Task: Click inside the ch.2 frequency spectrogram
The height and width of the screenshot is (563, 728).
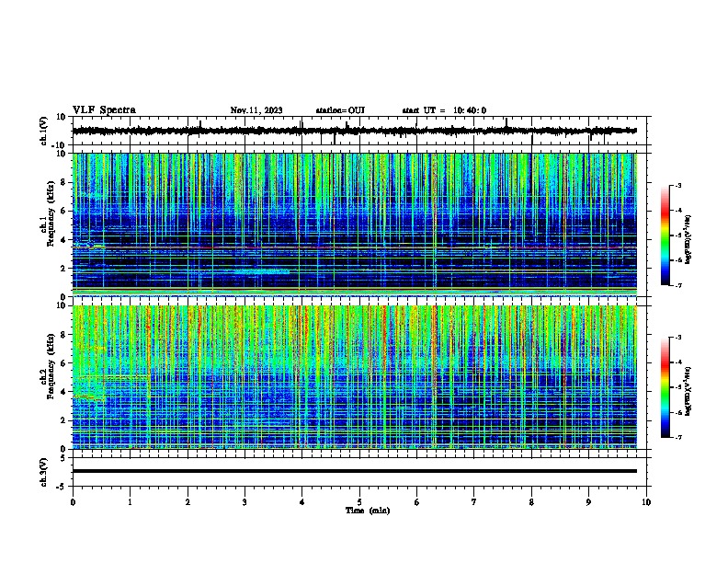Action: [354, 377]
